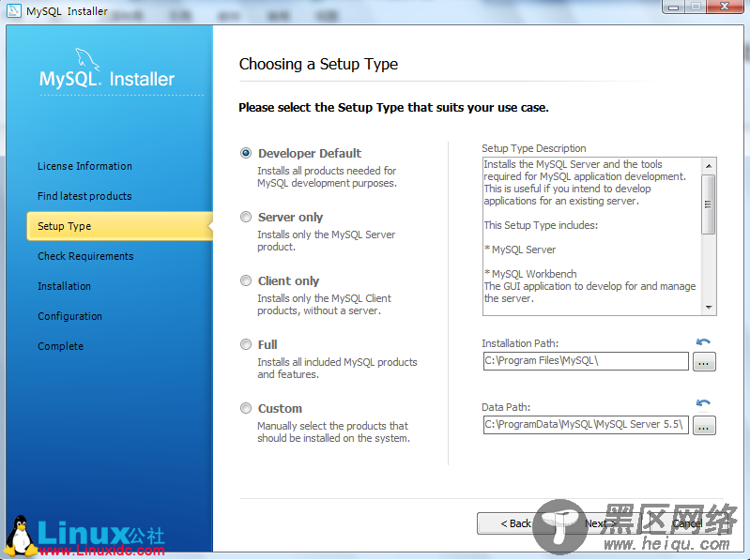Screen dimensions: 750x560
Task: Click into the Data Path field
Action: click(586, 425)
